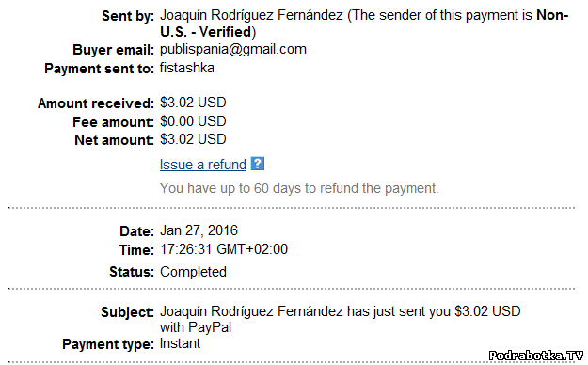Viewport: 588px width, 365px height.
Task: Click the Amount received value $3.02 USD
Action: click(193, 102)
